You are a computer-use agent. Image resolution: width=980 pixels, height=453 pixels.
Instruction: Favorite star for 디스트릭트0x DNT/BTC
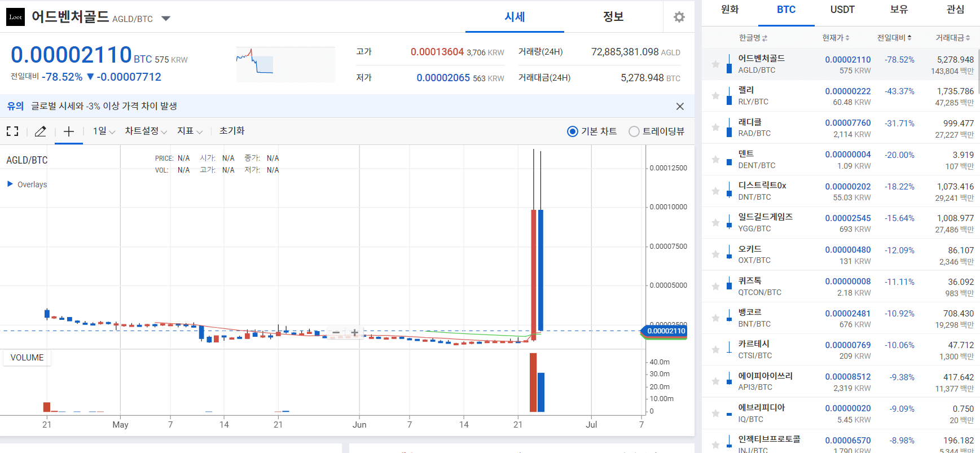point(715,191)
